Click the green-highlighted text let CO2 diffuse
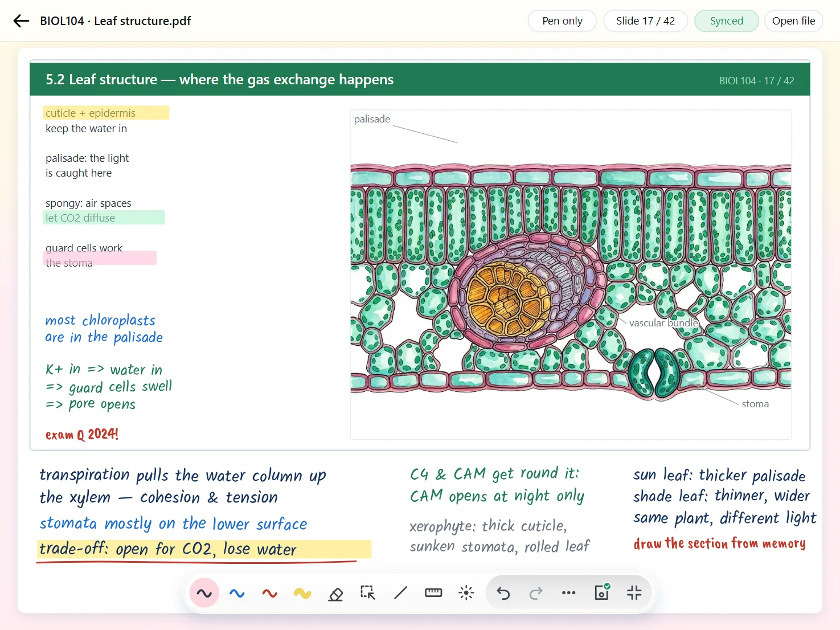Screen dimensions: 840x630 (x=80, y=218)
